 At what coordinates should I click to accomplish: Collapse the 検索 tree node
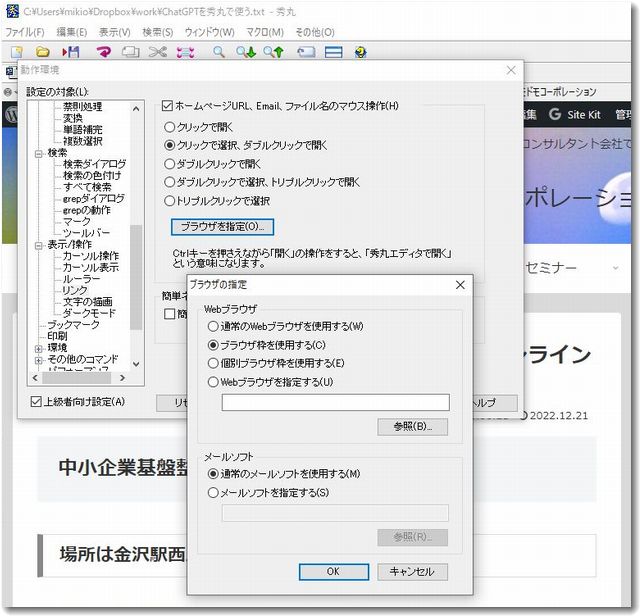(x=38, y=153)
